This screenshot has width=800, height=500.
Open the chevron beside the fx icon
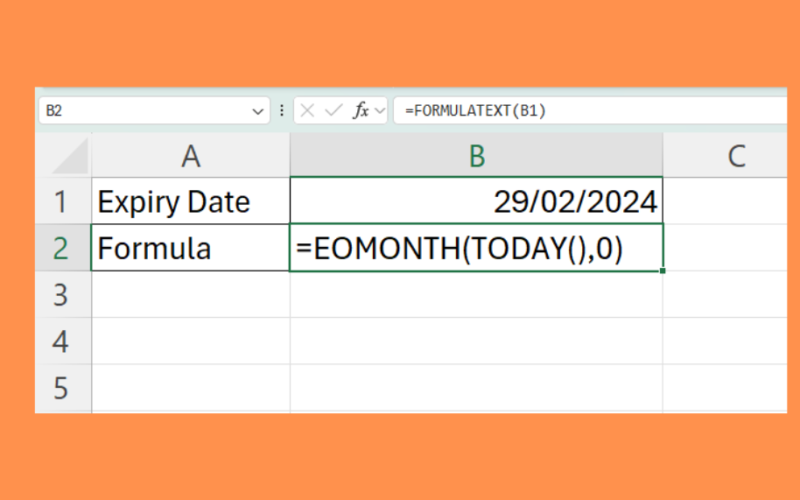(380, 111)
